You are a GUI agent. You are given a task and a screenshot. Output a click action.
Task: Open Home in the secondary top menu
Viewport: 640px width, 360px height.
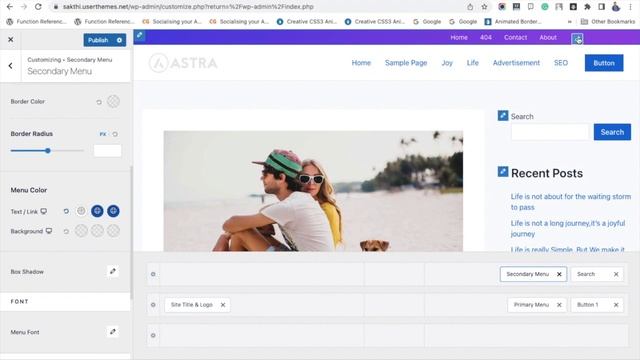[x=459, y=37]
